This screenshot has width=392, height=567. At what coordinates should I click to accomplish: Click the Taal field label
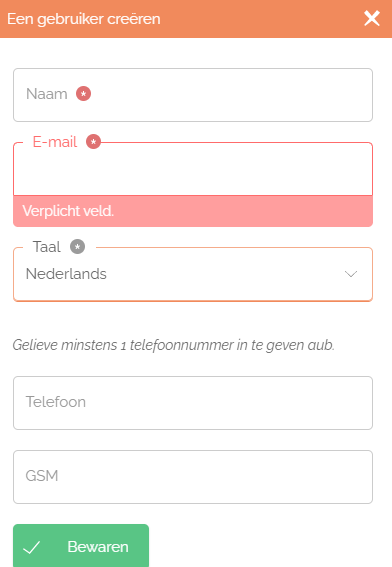click(47, 247)
